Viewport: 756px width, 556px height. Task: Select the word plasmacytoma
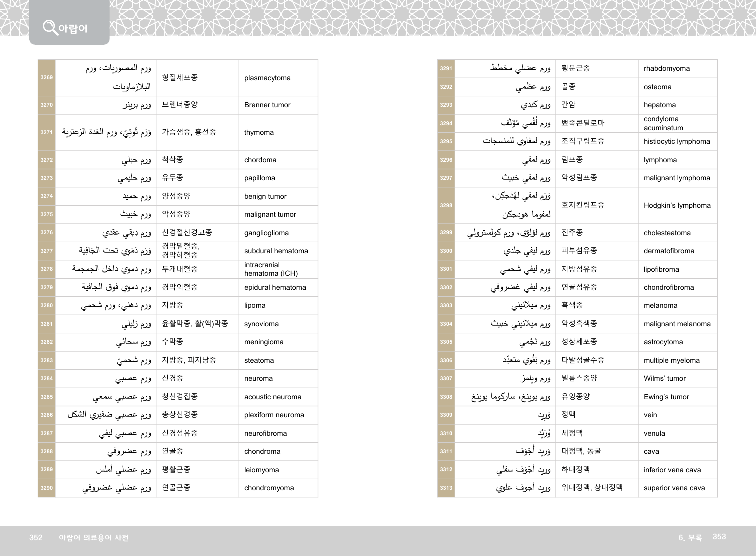267,78
